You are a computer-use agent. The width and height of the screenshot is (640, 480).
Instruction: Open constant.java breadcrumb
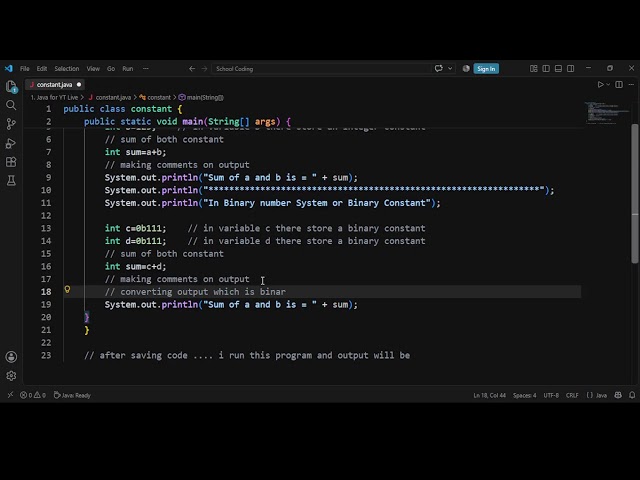[110, 98]
